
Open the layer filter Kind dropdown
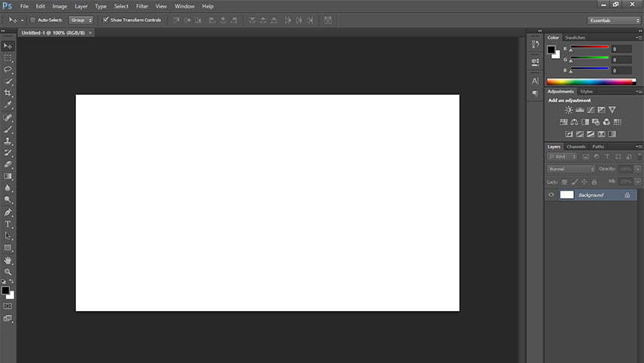coord(562,157)
